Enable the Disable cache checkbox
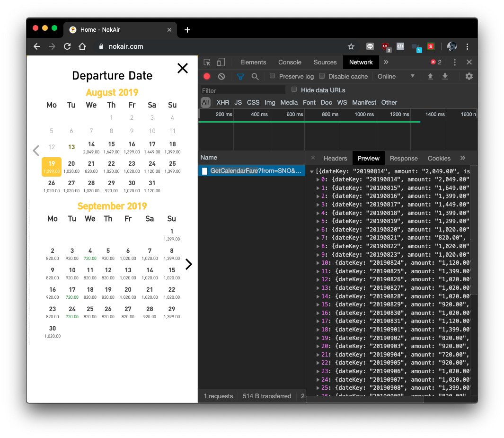504x438 pixels. [x=322, y=76]
